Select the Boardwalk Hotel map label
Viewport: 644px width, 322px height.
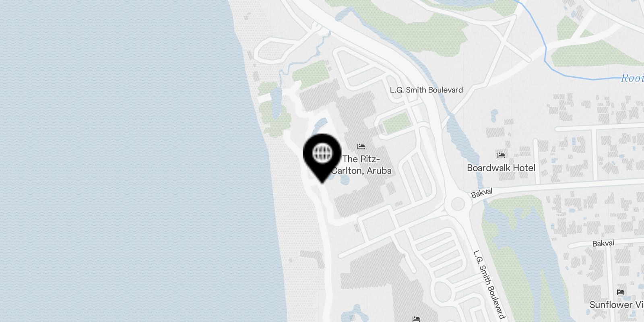pyautogui.click(x=501, y=168)
